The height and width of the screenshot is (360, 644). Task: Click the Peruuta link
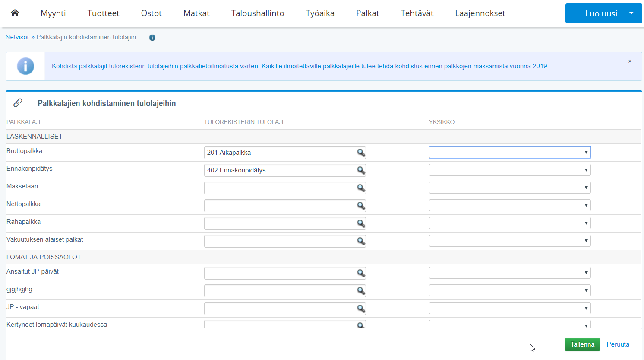coord(618,344)
